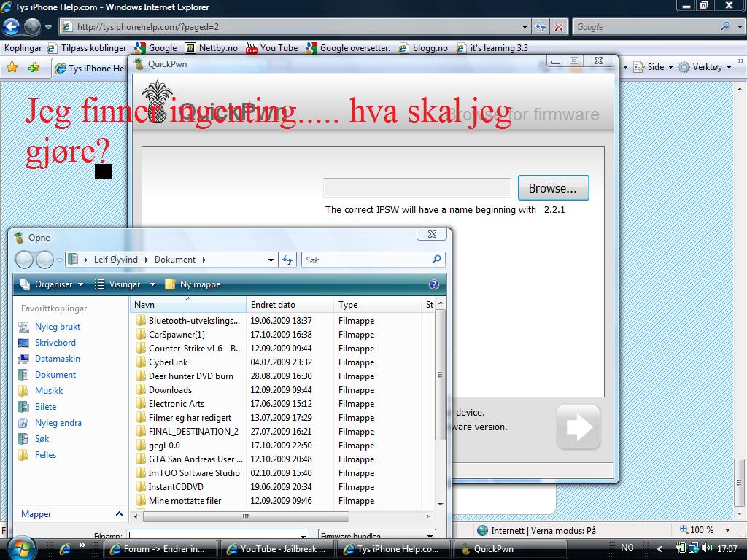The height and width of the screenshot is (560, 747).
Task: Click the firmware path field in QuickPwn
Action: click(x=417, y=187)
